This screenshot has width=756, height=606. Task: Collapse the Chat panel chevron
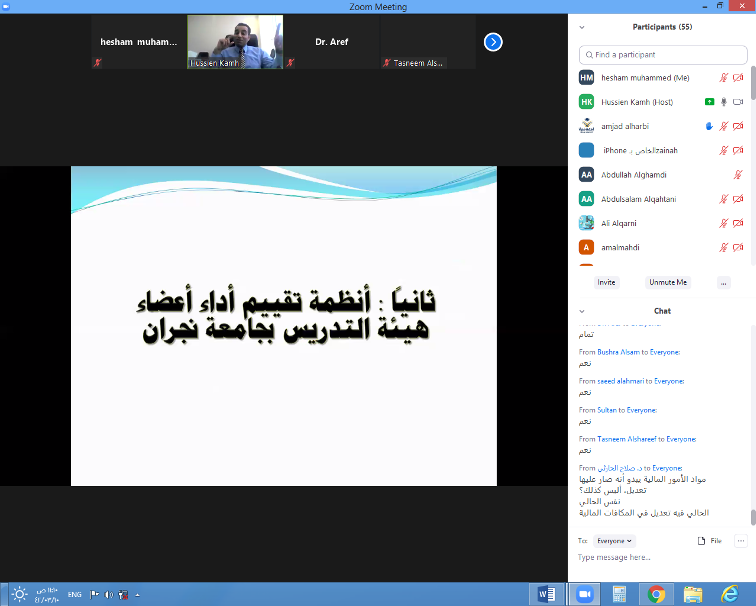click(582, 311)
